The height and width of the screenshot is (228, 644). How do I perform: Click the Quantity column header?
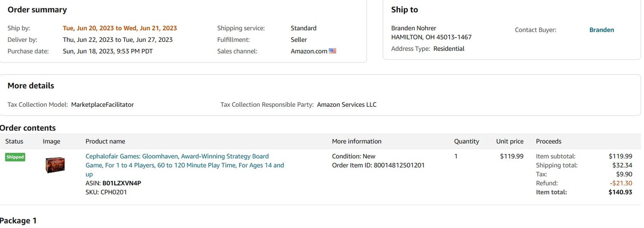(x=466, y=141)
